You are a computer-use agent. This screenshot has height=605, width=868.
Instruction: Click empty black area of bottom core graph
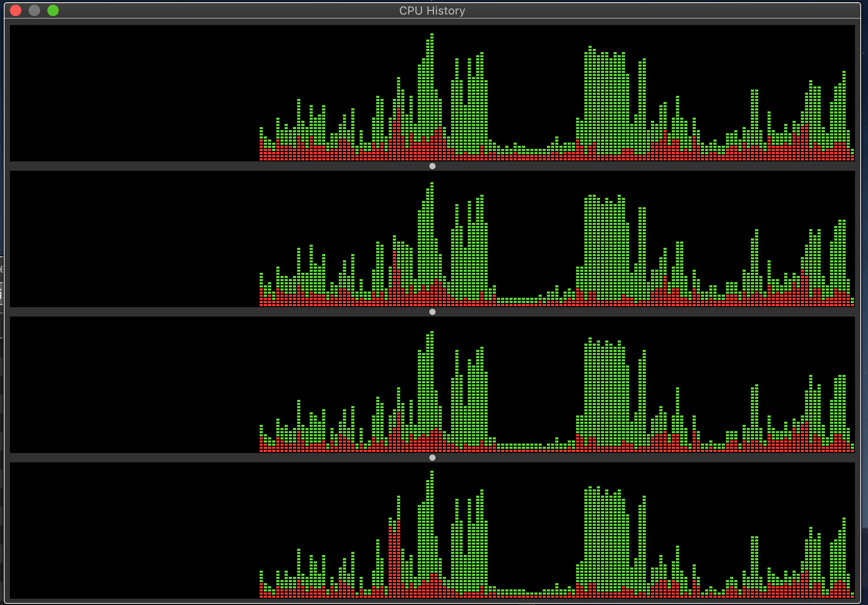(x=135, y=531)
